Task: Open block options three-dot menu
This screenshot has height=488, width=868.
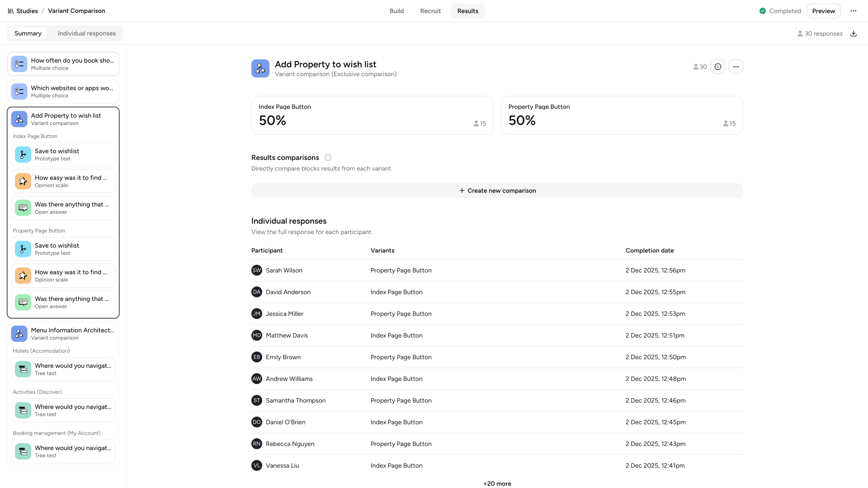Action: pyautogui.click(x=736, y=67)
